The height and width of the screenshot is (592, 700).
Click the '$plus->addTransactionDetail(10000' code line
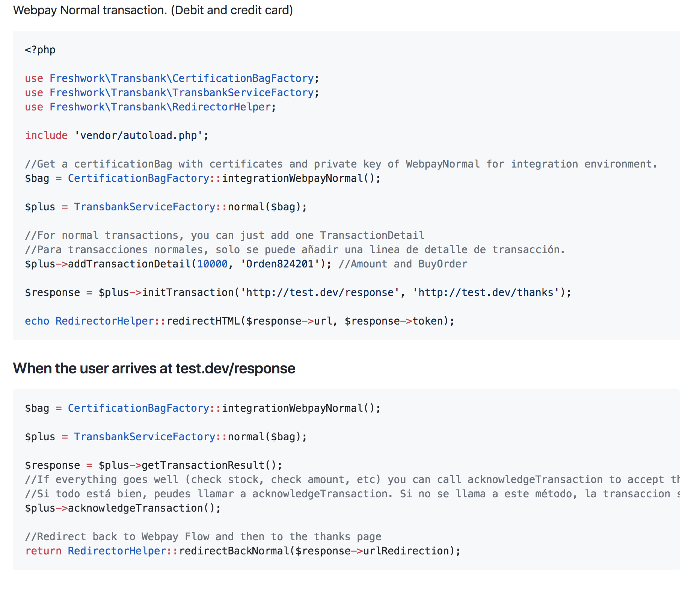click(178, 264)
